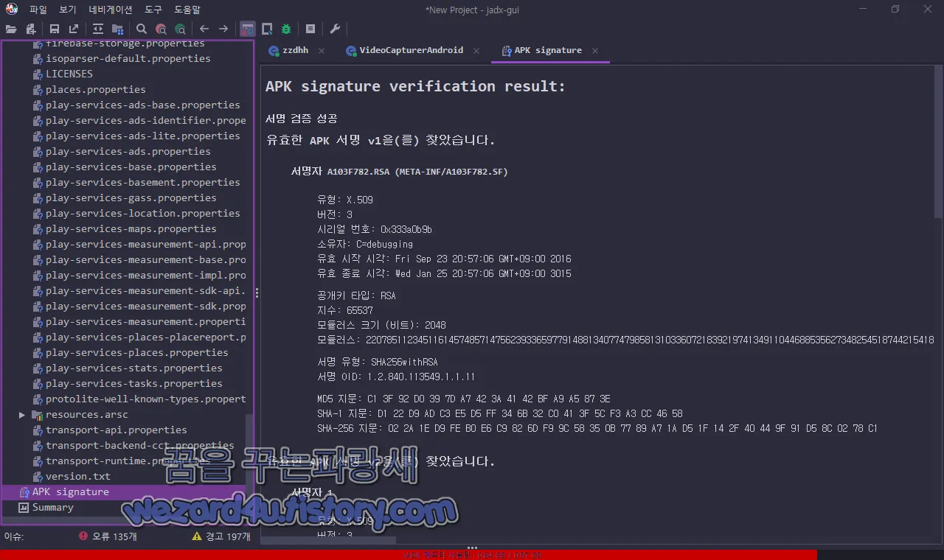Click the yellow warning icon in status bar
944x560 pixels.
pyautogui.click(x=197, y=536)
